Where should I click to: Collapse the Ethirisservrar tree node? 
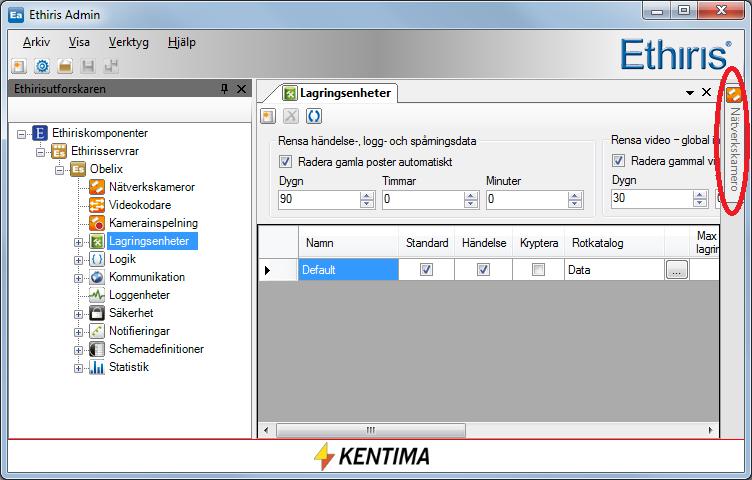pyautogui.click(x=40, y=152)
